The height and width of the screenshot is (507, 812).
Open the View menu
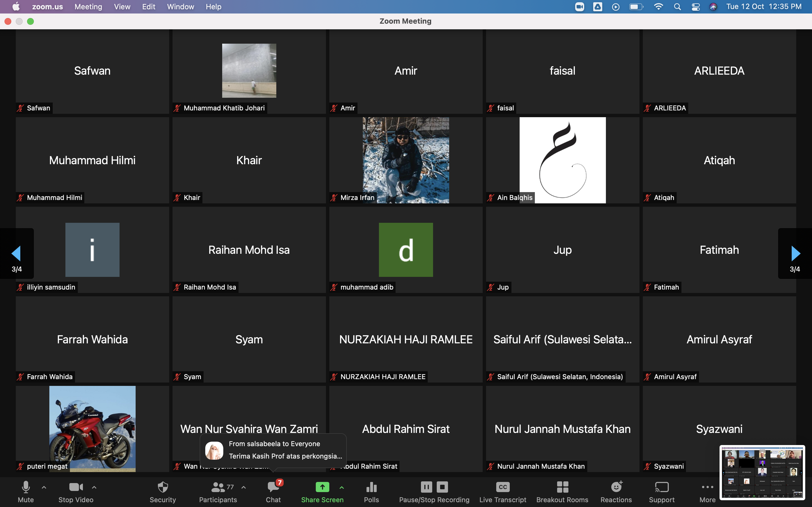coord(122,7)
